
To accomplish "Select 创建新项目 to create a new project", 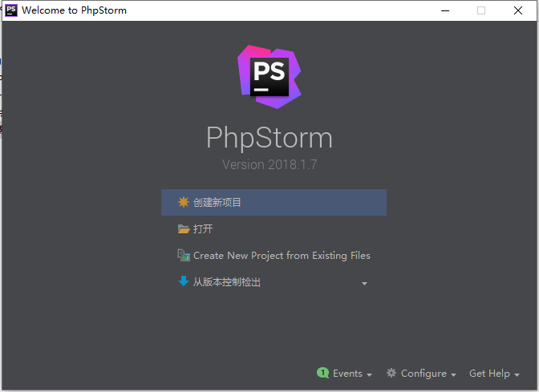I will point(274,202).
